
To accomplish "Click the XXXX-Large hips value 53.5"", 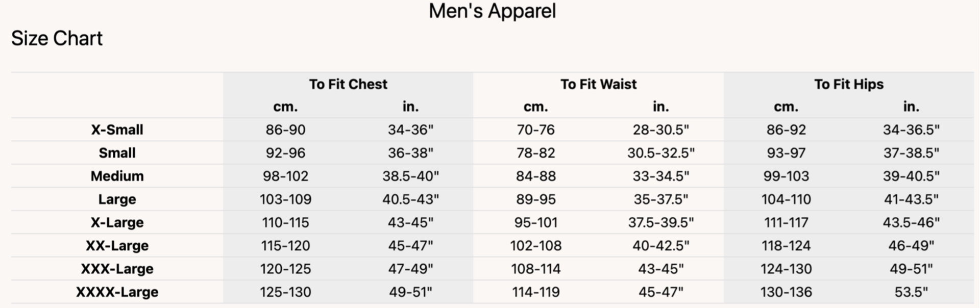I will (911, 292).
